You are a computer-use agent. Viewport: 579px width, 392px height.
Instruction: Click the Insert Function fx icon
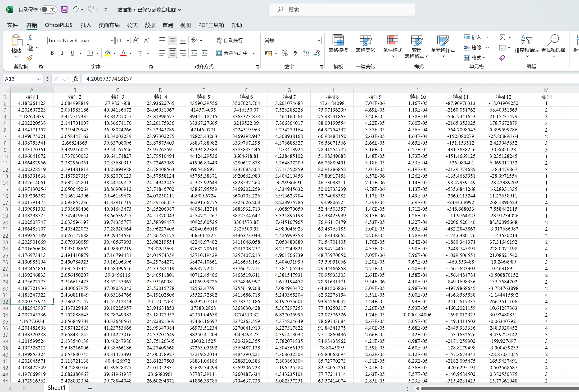tap(75, 79)
